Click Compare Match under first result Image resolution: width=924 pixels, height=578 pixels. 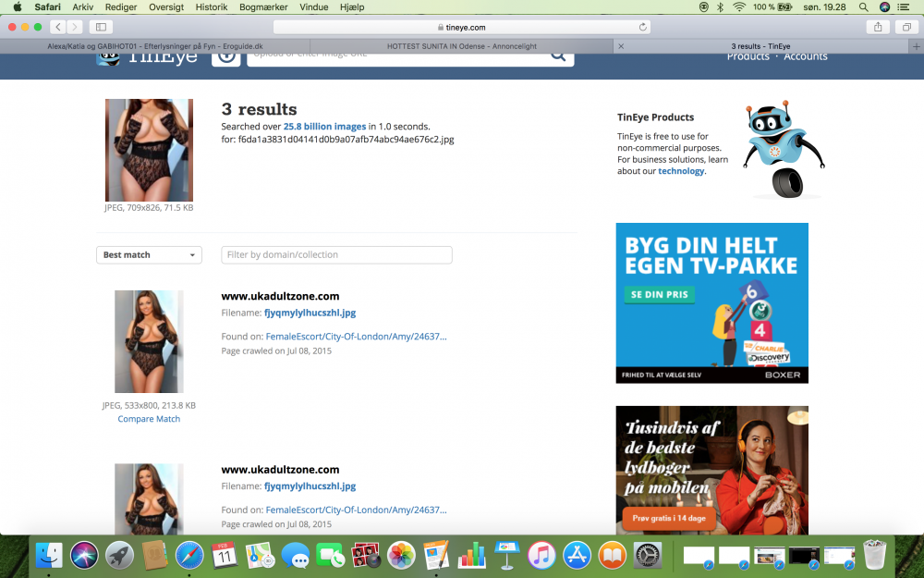149,419
